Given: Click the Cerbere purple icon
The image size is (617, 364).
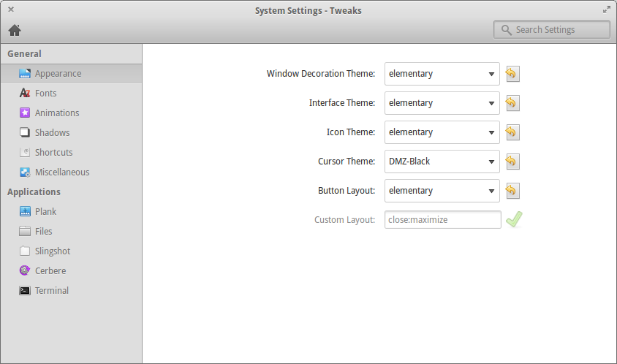Looking at the screenshot, I should (25, 270).
